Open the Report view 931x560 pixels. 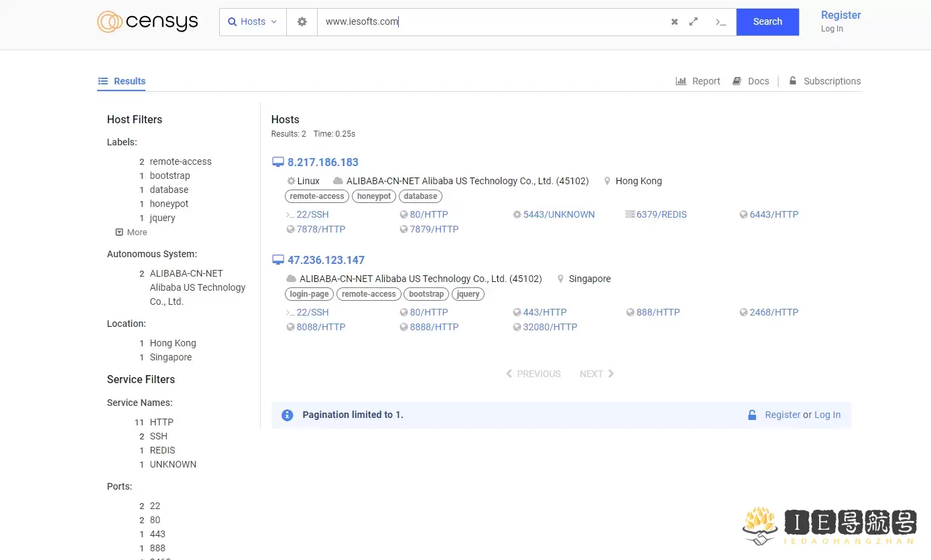tap(698, 81)
